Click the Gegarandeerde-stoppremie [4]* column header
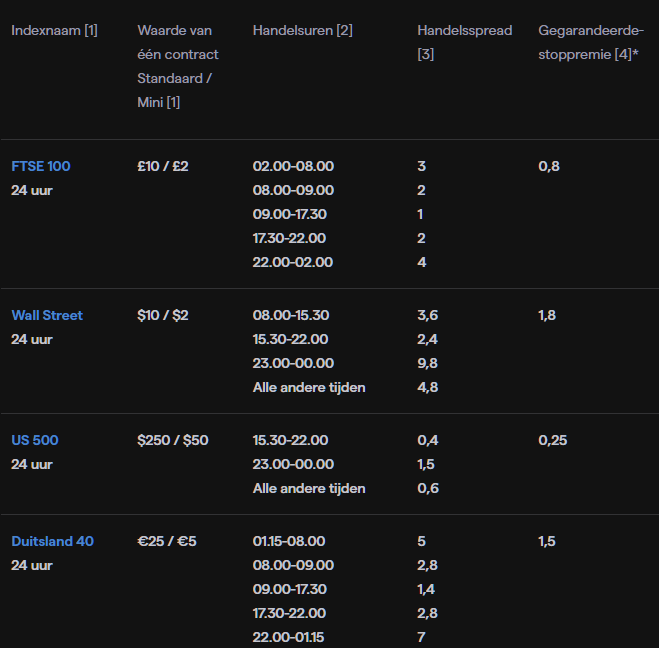This screenshot has width=659, height=648. (590, 42)
